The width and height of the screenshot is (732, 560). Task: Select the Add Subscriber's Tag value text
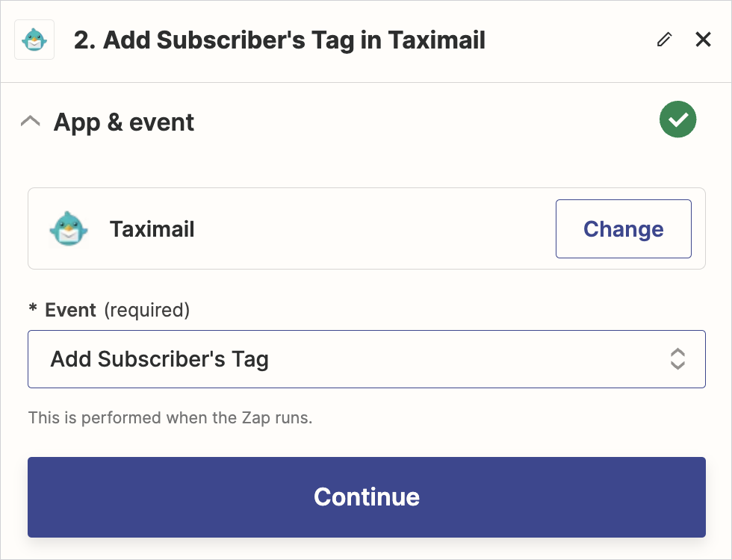click(x=159, y=359)
